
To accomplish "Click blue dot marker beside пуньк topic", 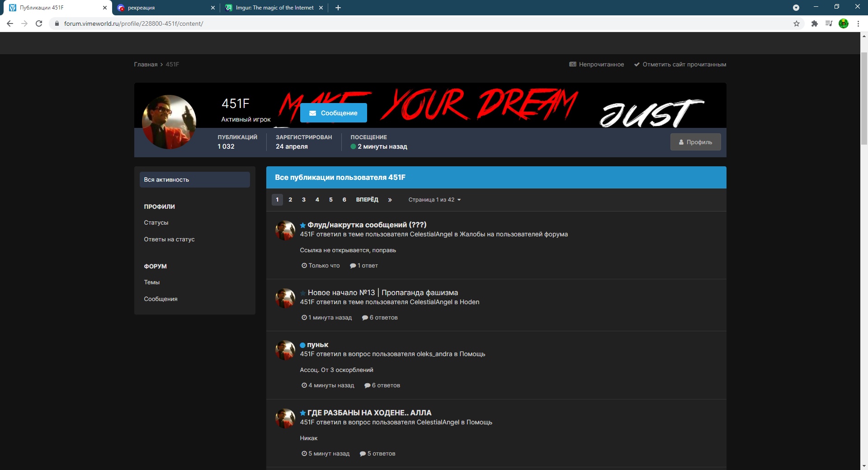I will pyautogui.click(x=302, y=345).
